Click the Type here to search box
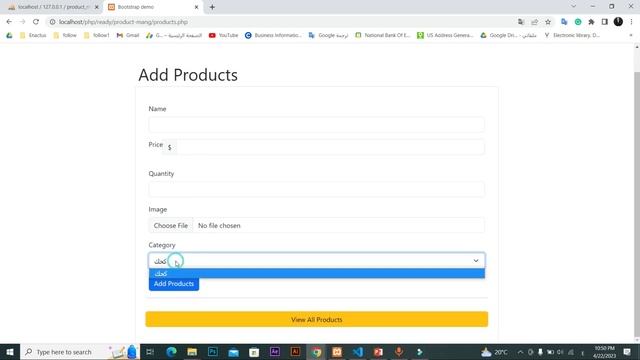This screenshot has height=360, width=640. click(x=80, y=352)
